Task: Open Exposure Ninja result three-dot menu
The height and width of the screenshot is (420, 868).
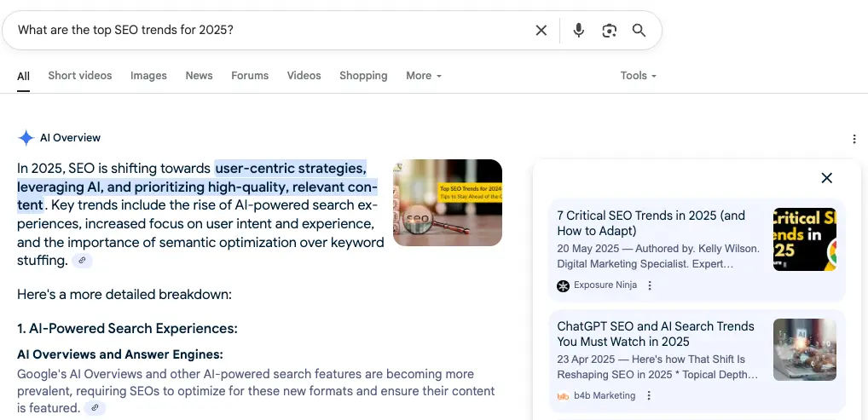Action: [650, 285]
